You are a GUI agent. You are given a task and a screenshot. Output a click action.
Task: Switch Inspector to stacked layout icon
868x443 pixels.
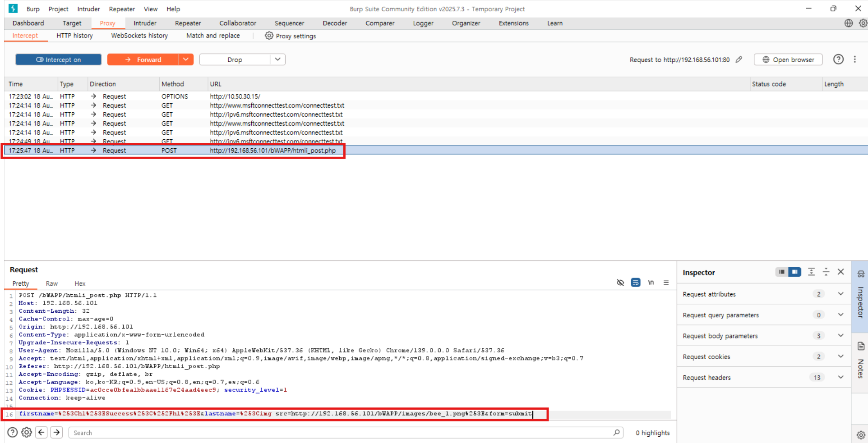(x=781, y=272)
